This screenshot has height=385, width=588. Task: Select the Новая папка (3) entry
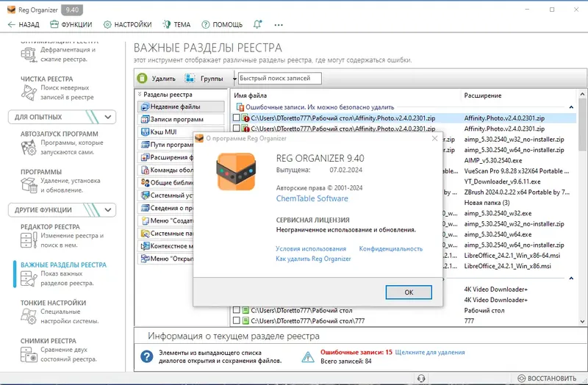pos(487,203)
